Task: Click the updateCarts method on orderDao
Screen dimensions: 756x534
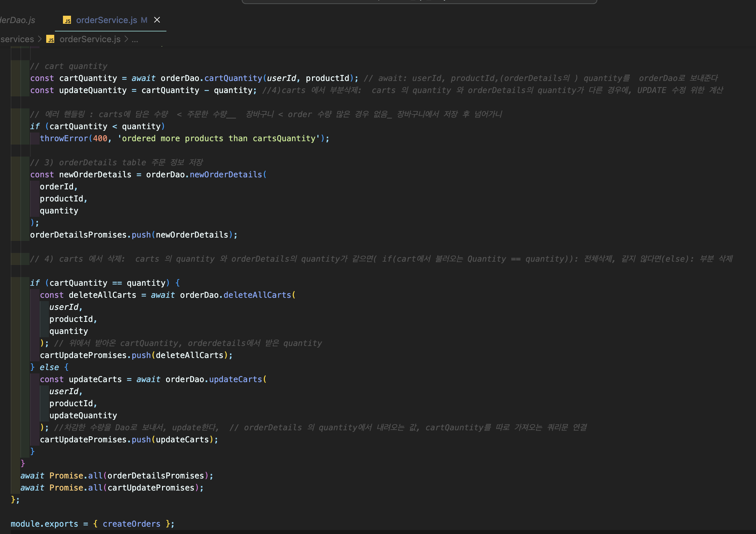Action: [235, 379]
